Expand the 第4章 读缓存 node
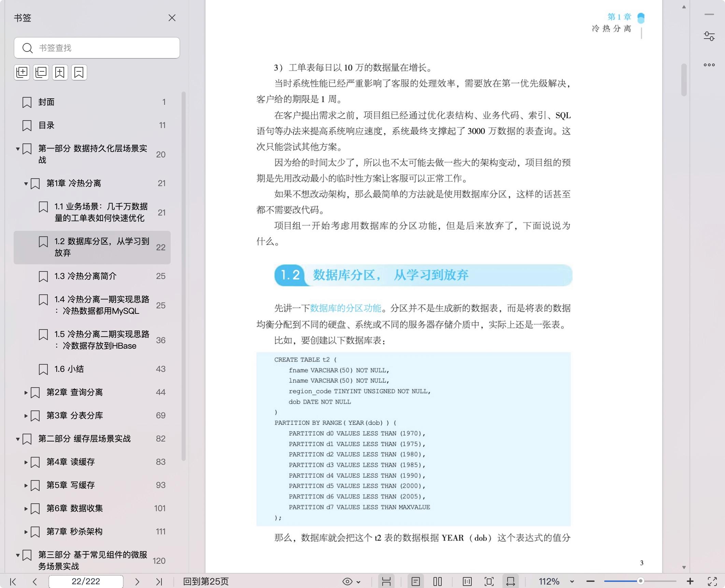This screenshot has height=588, width=725. coord(26,462)
